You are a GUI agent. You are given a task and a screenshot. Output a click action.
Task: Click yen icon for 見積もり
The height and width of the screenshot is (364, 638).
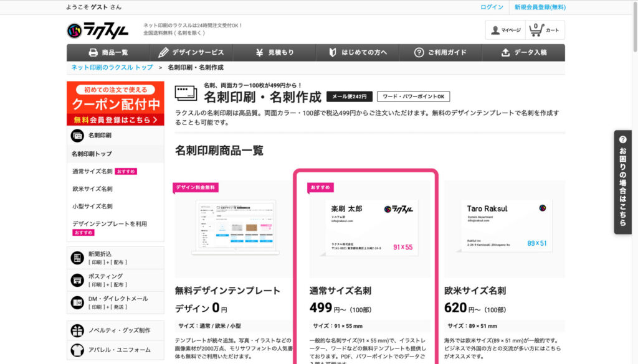[259, 52]
